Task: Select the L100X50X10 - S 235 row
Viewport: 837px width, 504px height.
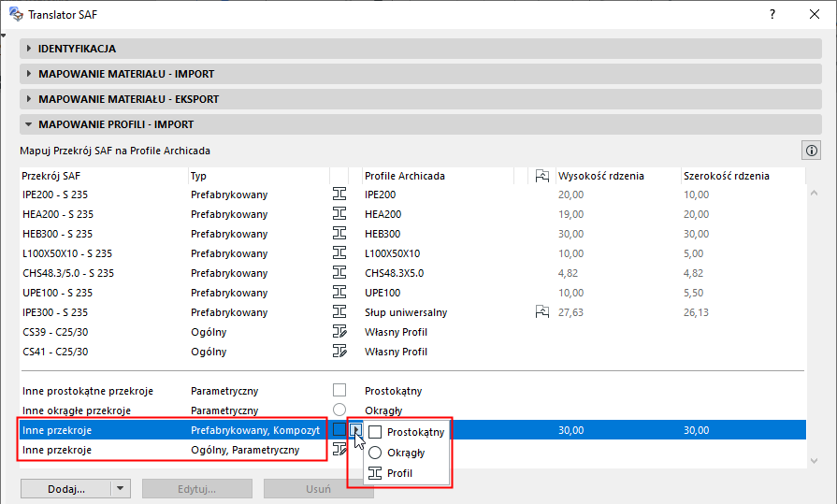Action: (412, 253)
